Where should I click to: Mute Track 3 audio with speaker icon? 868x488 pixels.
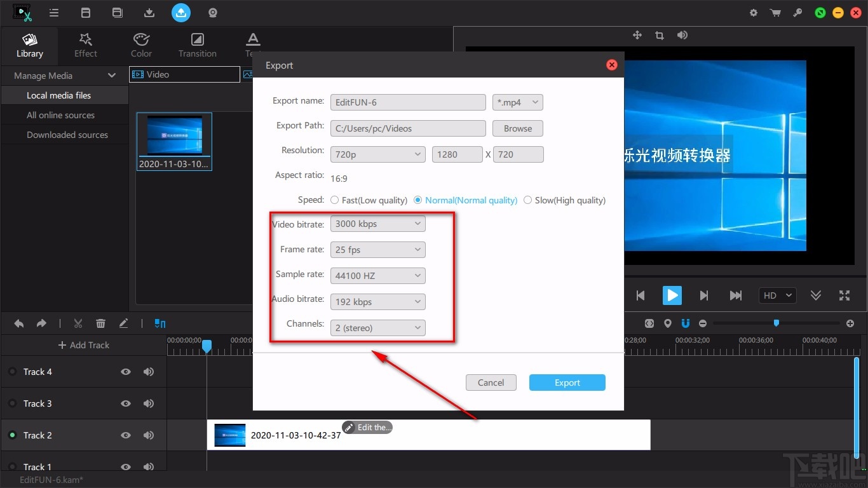coord(149,403)
